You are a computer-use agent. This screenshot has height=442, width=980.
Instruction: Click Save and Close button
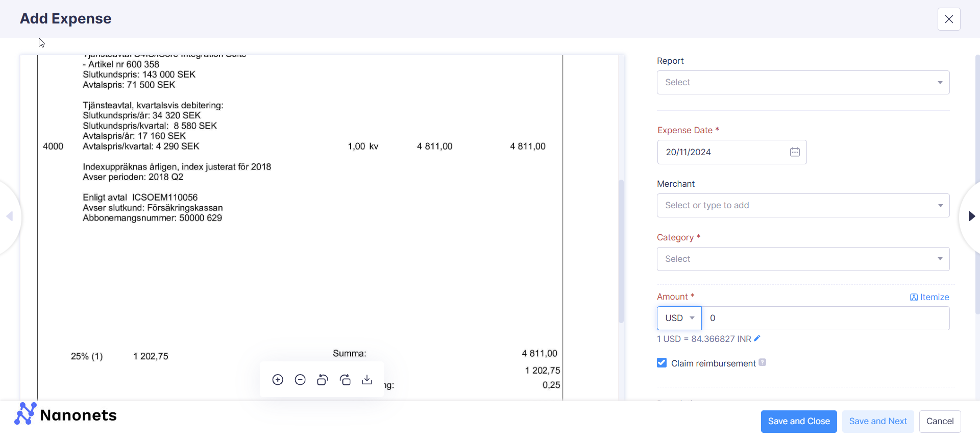(799, 422)
